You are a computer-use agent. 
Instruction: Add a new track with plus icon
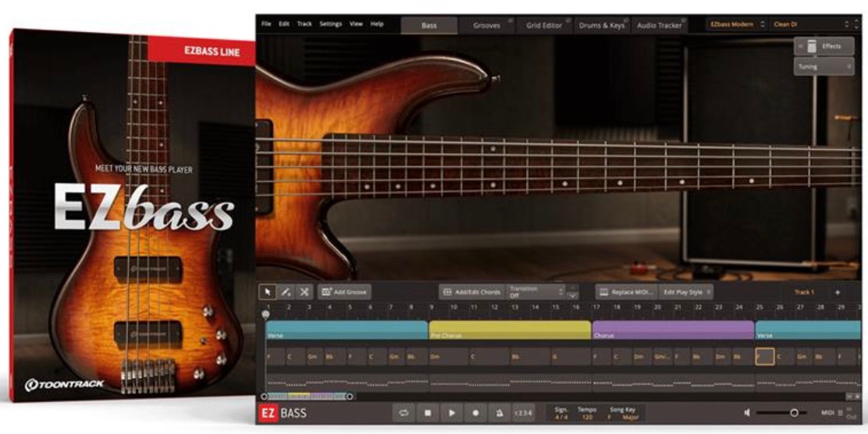838,292
